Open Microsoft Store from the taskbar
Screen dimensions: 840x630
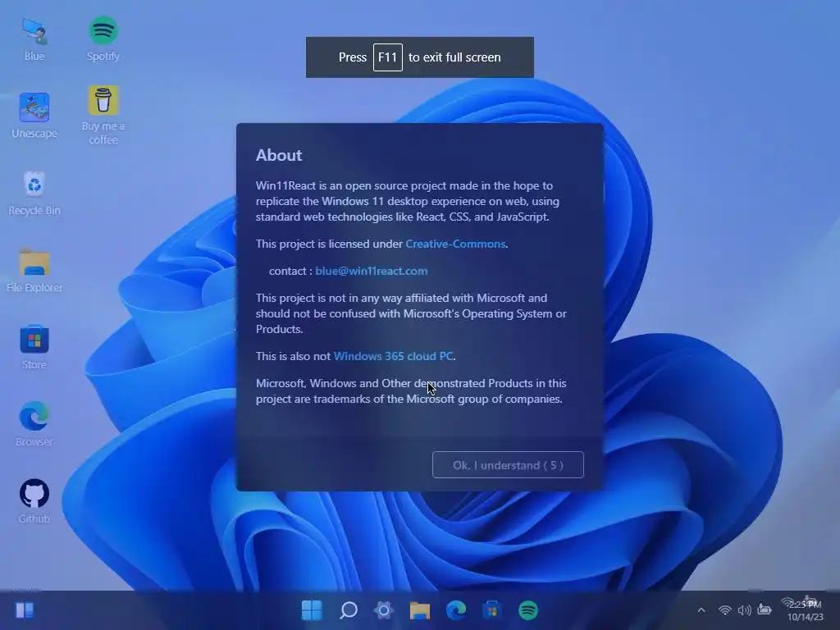click(x=492, y=610)
